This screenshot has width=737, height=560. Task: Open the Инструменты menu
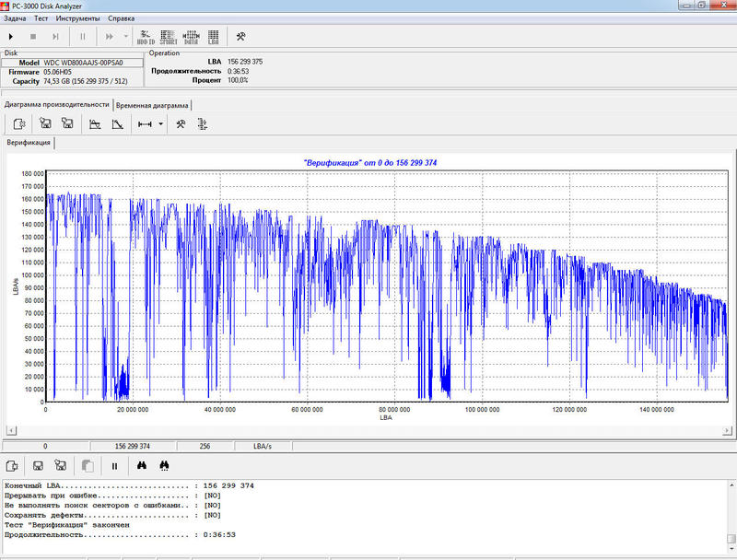[x=78, y=17]
